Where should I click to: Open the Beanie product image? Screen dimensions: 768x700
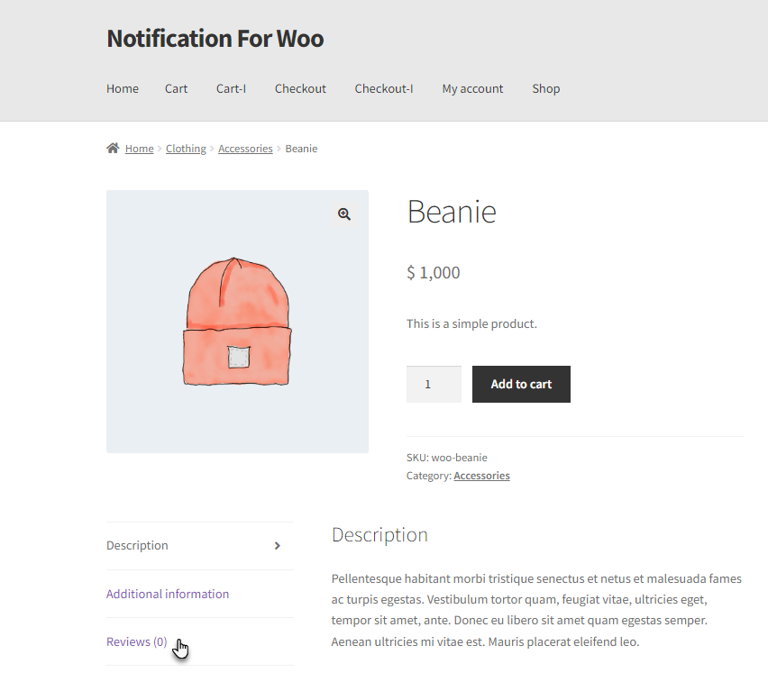click(237, 322)
